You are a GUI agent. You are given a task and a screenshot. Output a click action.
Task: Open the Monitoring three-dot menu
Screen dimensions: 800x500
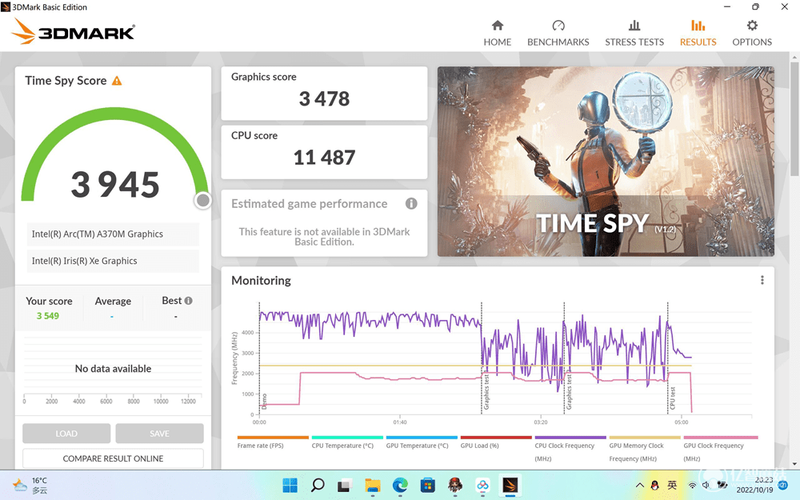coord(762,280)
